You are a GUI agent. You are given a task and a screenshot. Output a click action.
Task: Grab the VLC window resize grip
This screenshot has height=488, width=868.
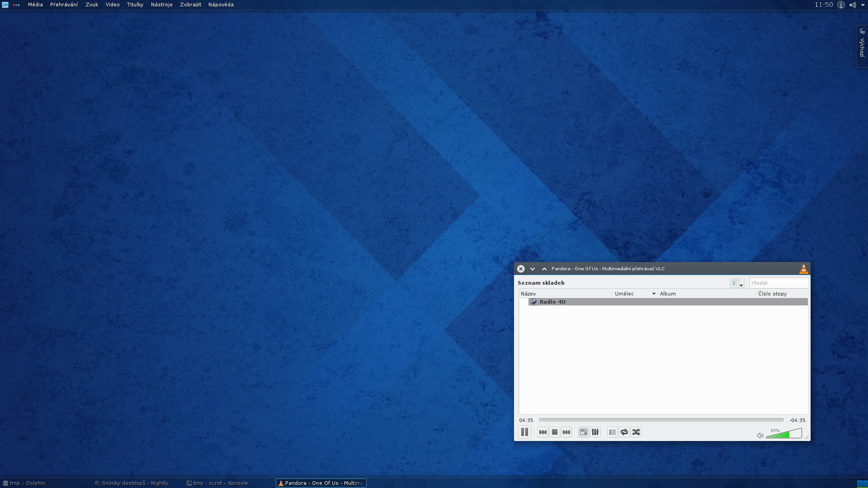[807, 437]
